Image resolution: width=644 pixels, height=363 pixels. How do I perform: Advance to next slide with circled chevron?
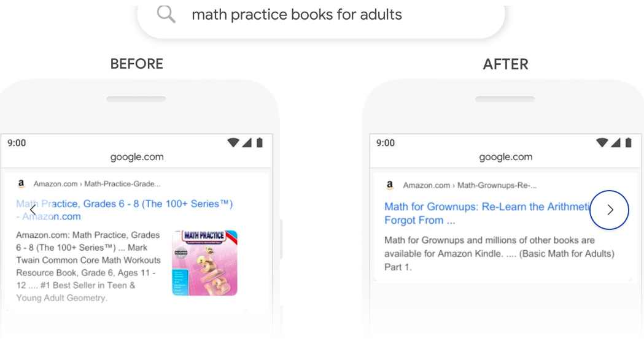pos(609,210)
